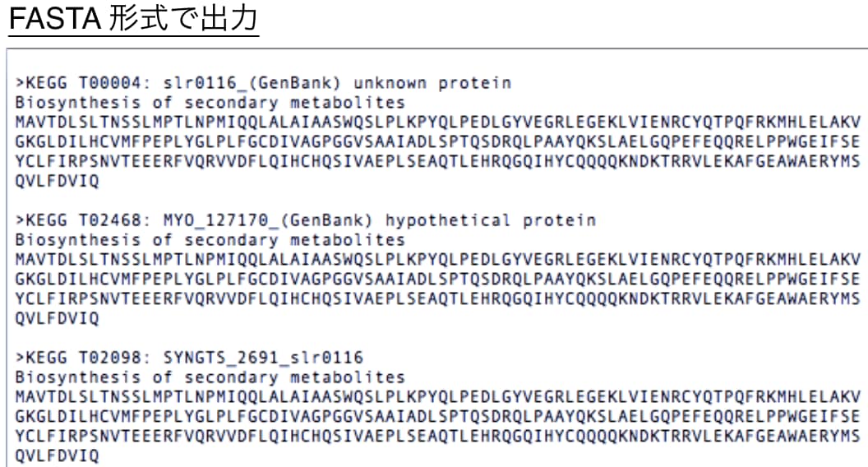Click the 'MAVTDLSLTNSS' line in the MYO_127170 entry

(437, 259)
